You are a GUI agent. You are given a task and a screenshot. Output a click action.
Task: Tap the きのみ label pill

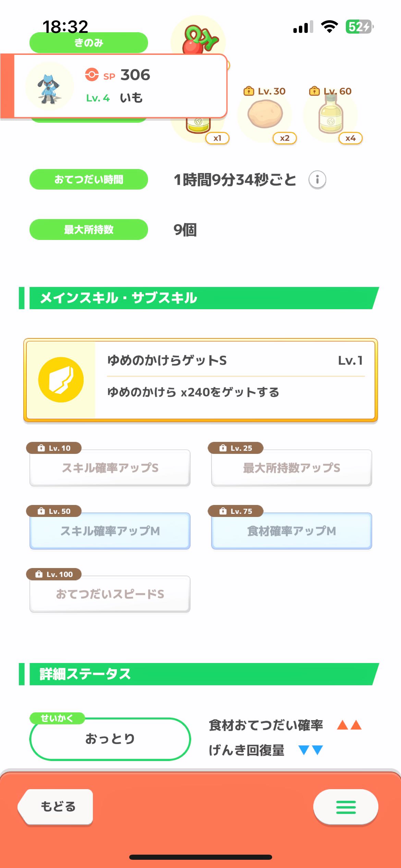[88, 43]
